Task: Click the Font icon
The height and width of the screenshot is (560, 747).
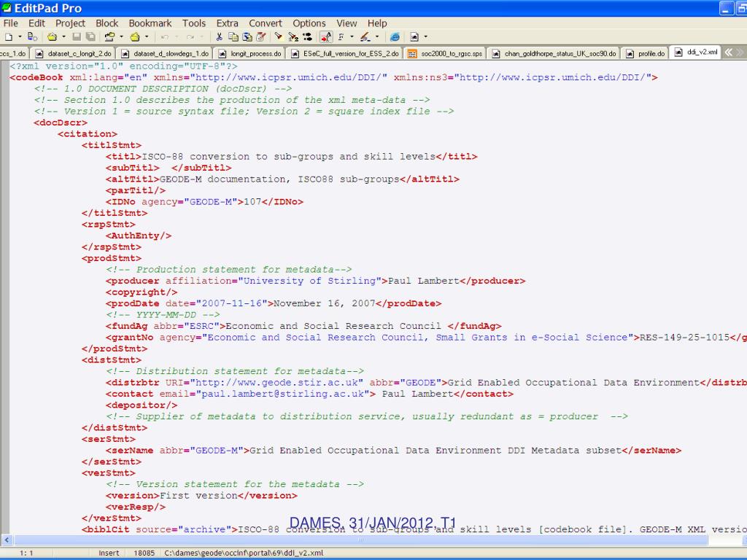Action: click(341, 36)
